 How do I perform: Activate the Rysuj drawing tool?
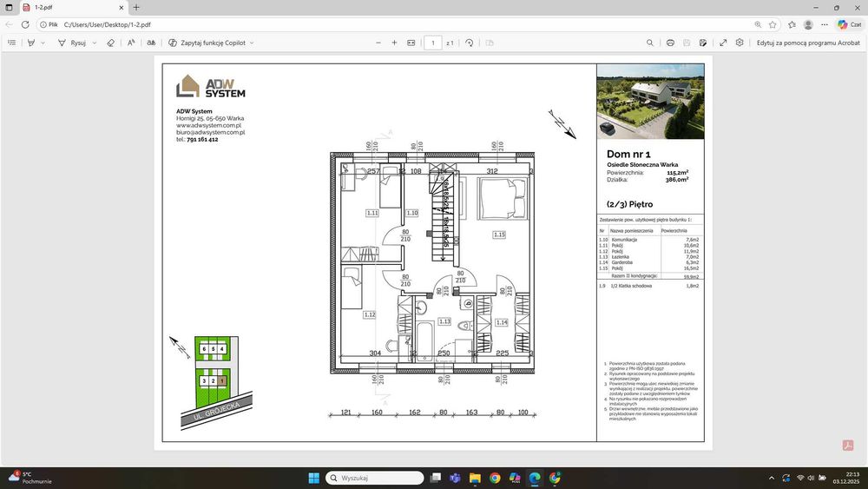[73, 43]
